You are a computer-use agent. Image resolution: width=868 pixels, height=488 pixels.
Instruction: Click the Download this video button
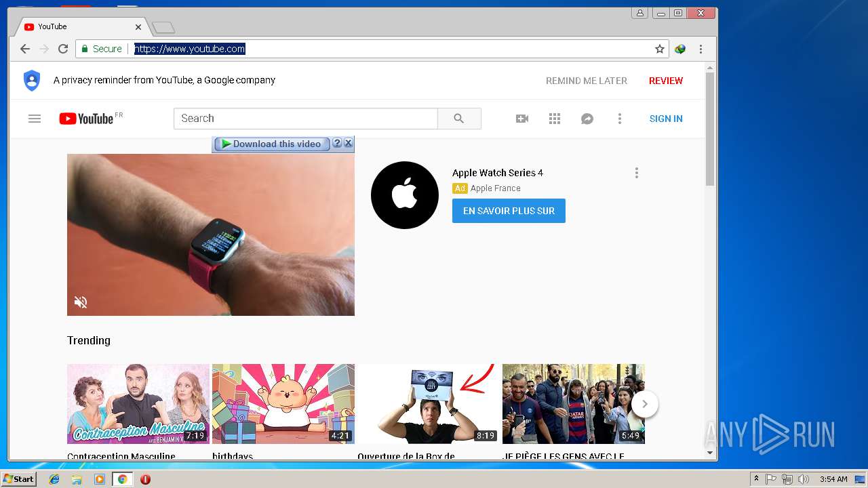[271, 144]
